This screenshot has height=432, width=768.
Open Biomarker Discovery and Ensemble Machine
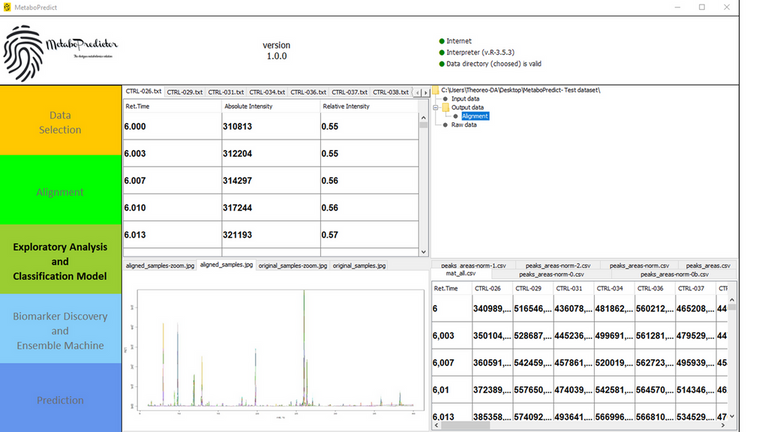[60, 329]
